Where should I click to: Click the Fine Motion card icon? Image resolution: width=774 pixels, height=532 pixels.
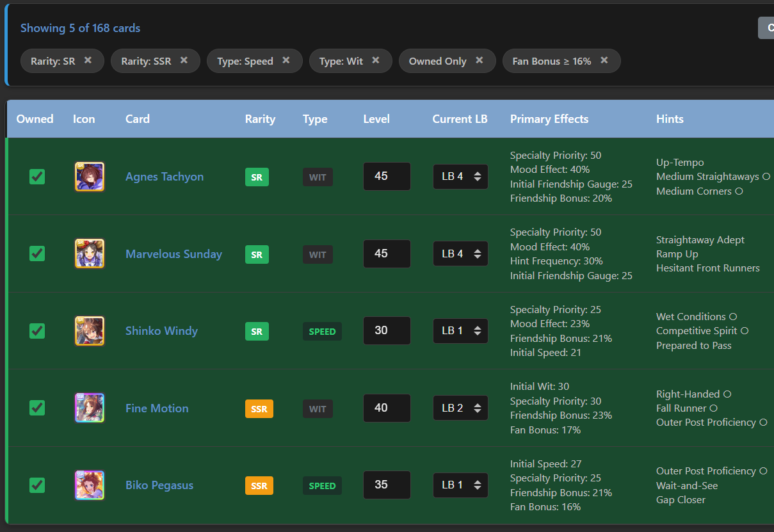click(90, 408)
